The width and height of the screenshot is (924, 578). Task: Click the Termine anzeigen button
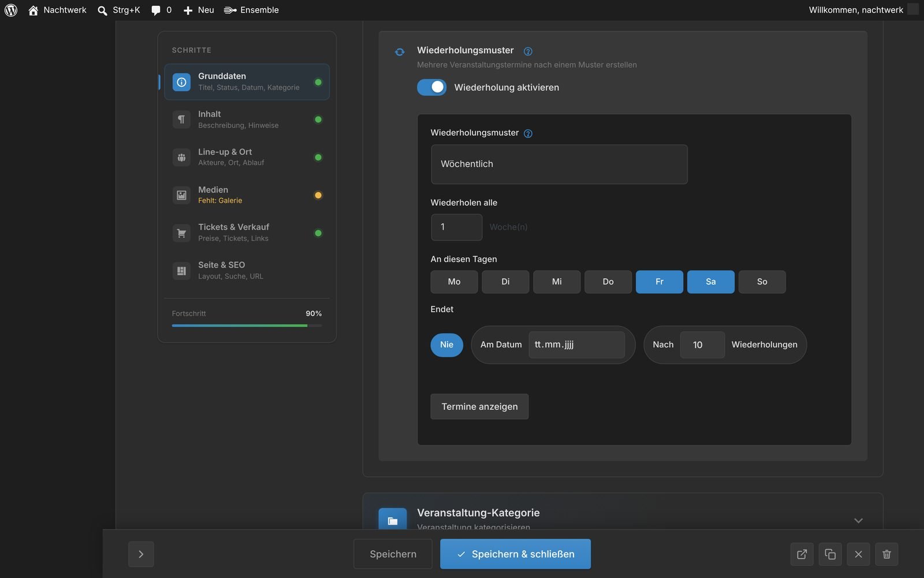(x=479, y=407)
